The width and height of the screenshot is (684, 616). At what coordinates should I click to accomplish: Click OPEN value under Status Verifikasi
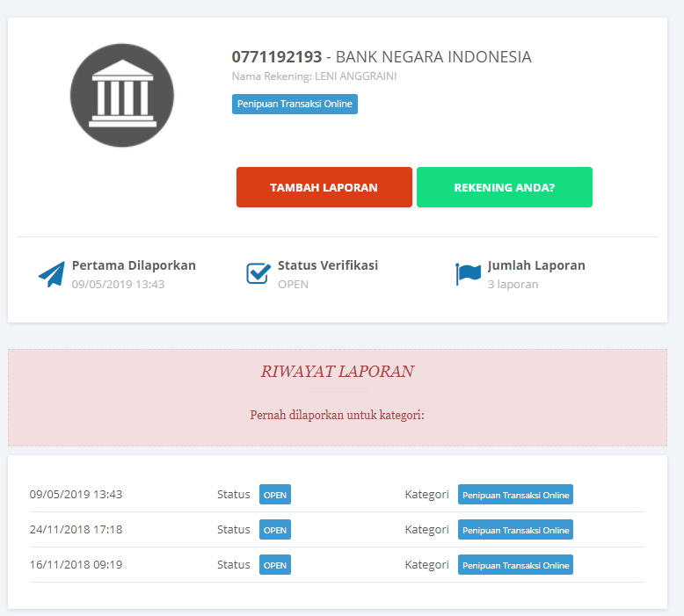[x=293, y=284]
